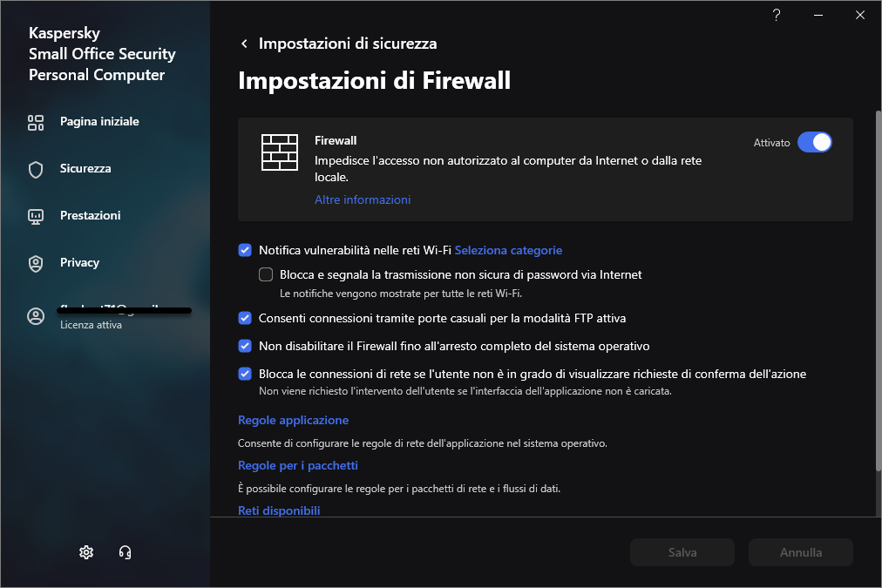Go back using the Impostazioni di sicurezza chevron
This screenshot has height=588, width=882.
[x=245, y=44]
